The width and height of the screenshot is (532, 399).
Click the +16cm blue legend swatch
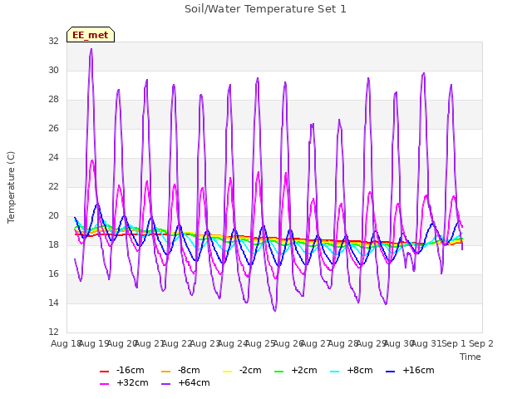[391, 372]
